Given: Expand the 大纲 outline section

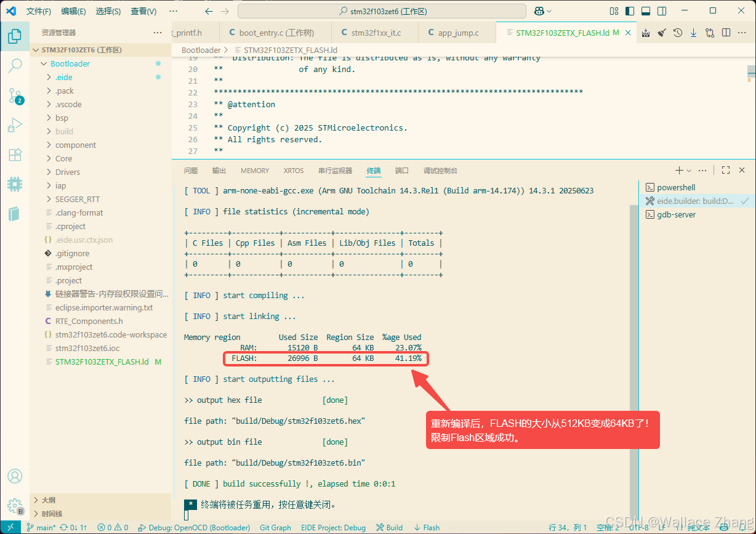Looking at the screenshot, I should (100, 500).
